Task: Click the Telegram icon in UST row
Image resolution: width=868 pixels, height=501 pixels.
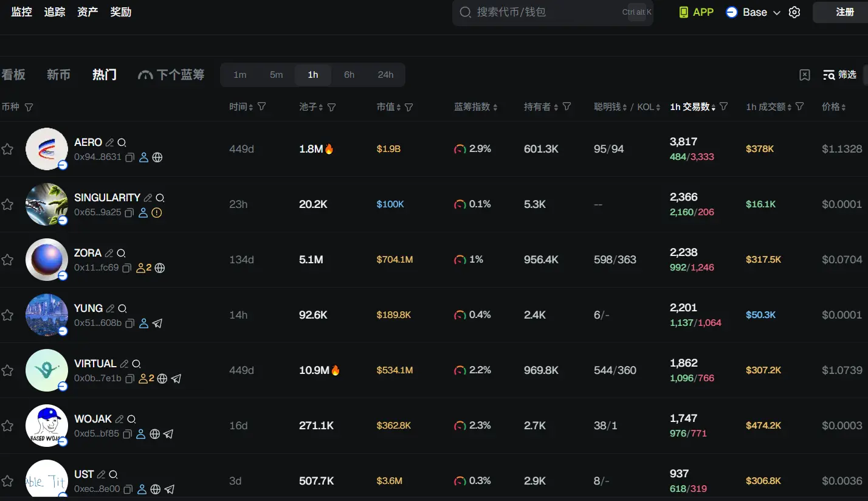Action: 170,489
